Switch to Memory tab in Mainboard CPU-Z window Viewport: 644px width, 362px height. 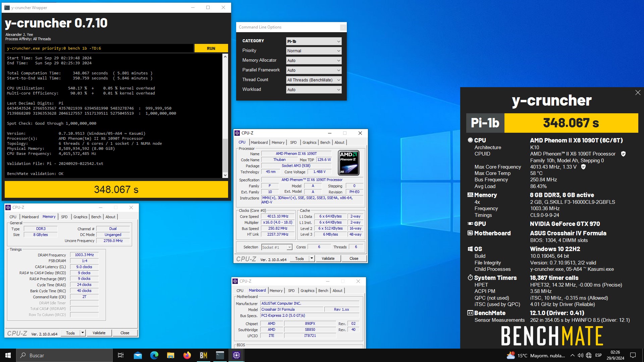276,291
